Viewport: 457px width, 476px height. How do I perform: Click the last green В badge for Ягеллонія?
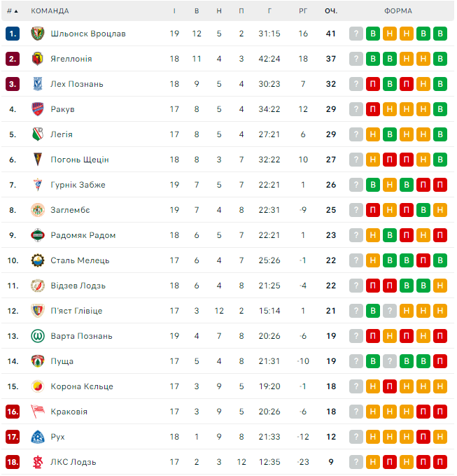tap(440, 59)
